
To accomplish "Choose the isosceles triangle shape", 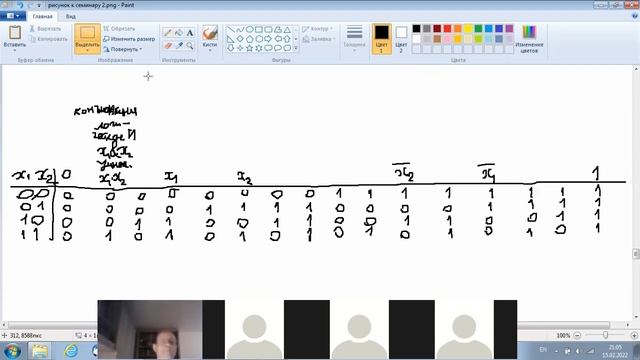I will pos(287,29).
